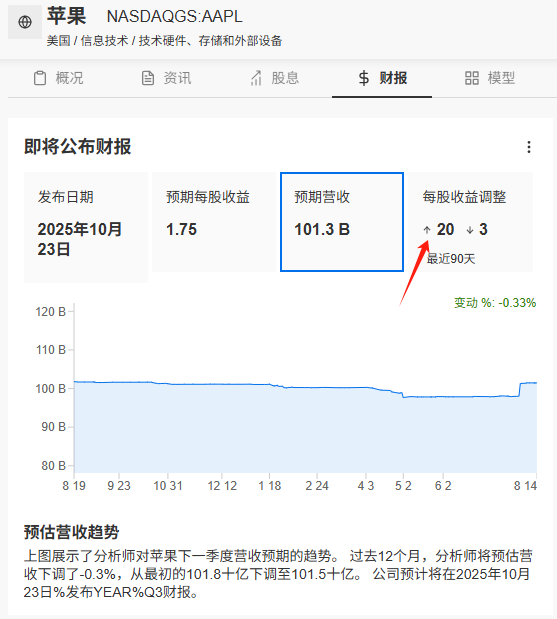
Task: Click the clipboard icon on 概况 tab
Action: (39, 78)
